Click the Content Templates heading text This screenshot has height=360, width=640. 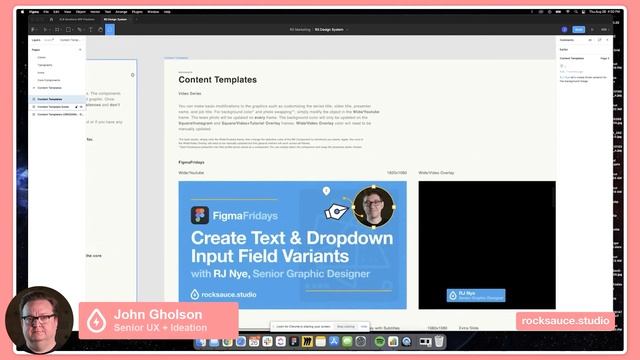coord(218,80)
